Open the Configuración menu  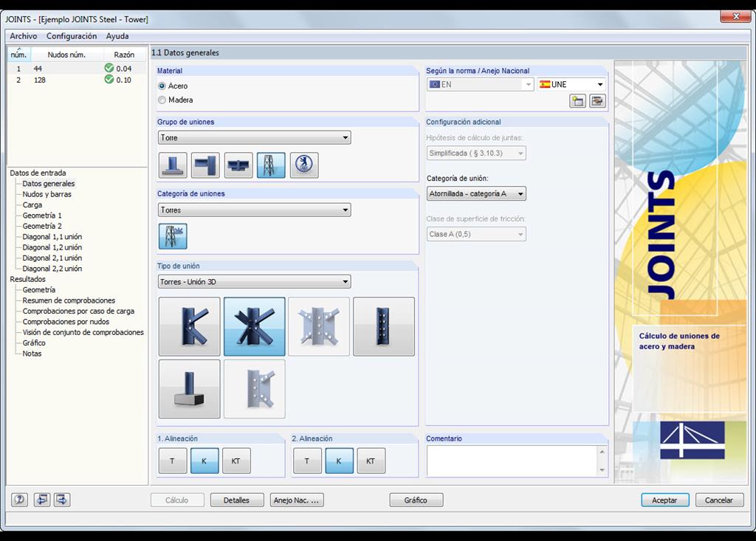(72, 36)
